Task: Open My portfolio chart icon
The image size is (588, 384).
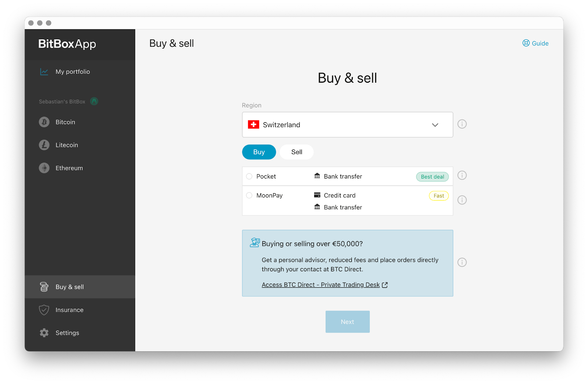Action: (x=44, y=72)
